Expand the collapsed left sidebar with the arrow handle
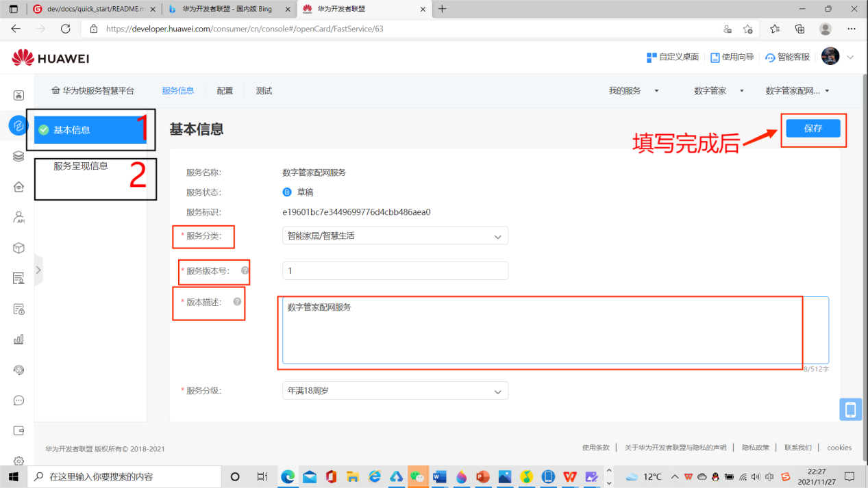 [38, 270]
